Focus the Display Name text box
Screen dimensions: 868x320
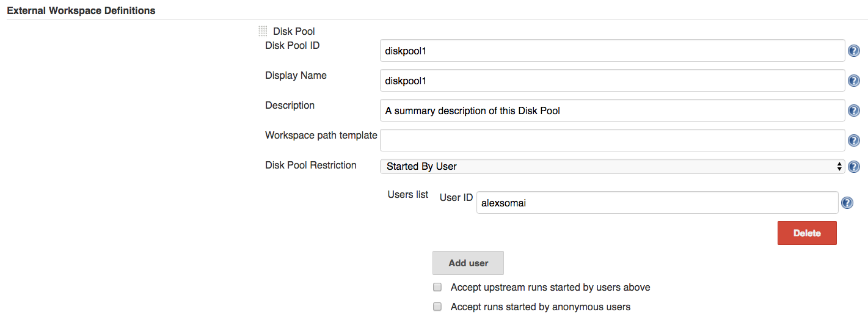pyautogui.click(x=612, y=81)
